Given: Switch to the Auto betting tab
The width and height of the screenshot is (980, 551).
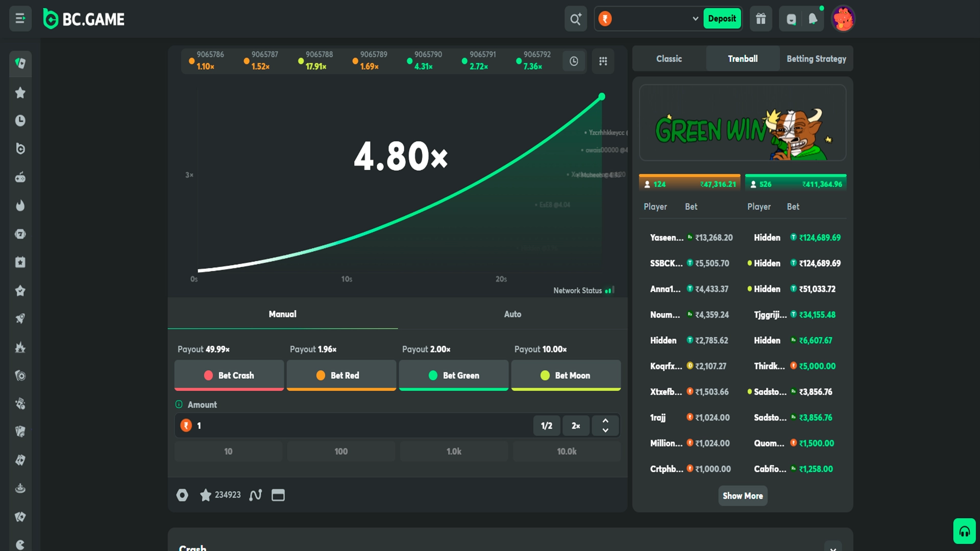Looking at the screenshot, I should coord(512,314).
